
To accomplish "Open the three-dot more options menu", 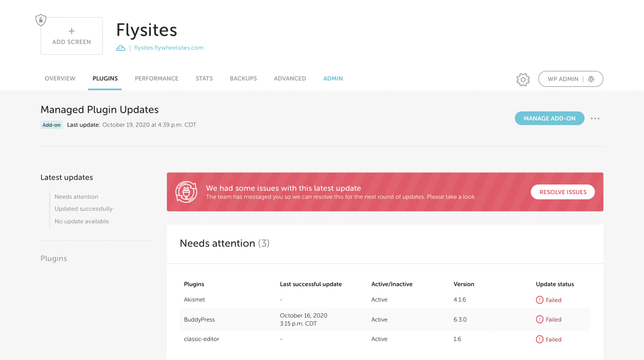I will (x=595, y=118).
